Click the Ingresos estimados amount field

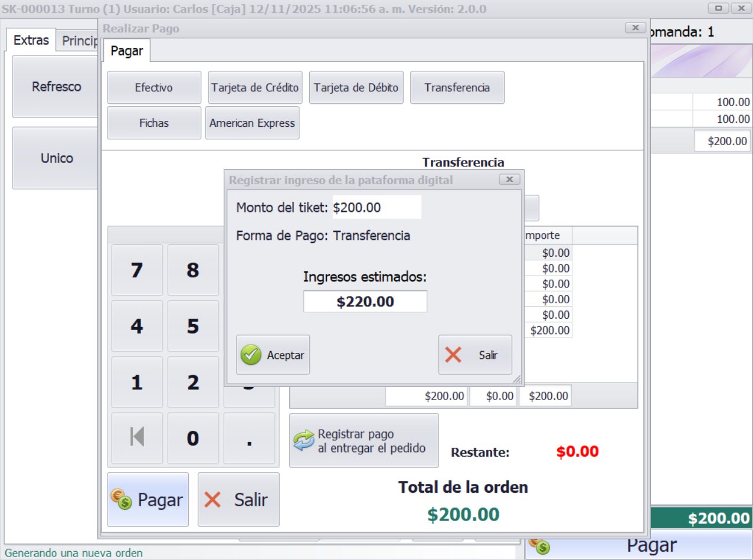(x=365, y=302)
